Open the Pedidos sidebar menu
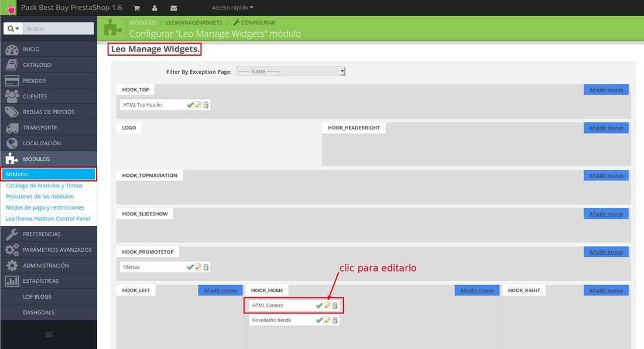Screen dimensions: 644x349 tap(49, 80)
